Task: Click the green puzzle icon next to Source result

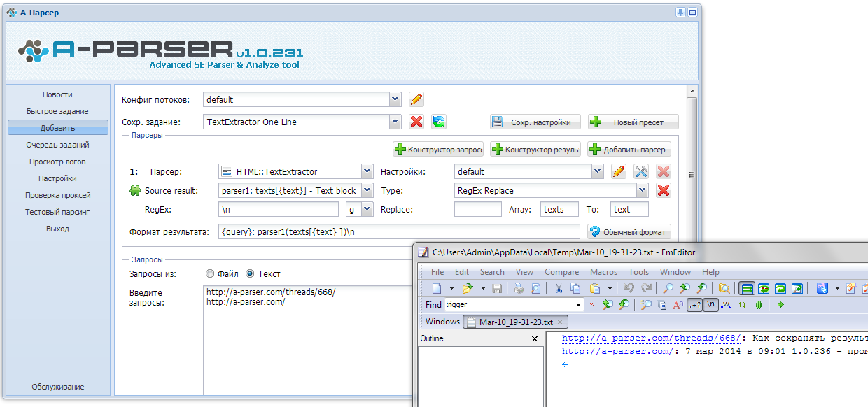Action: [x=135, y=190]
